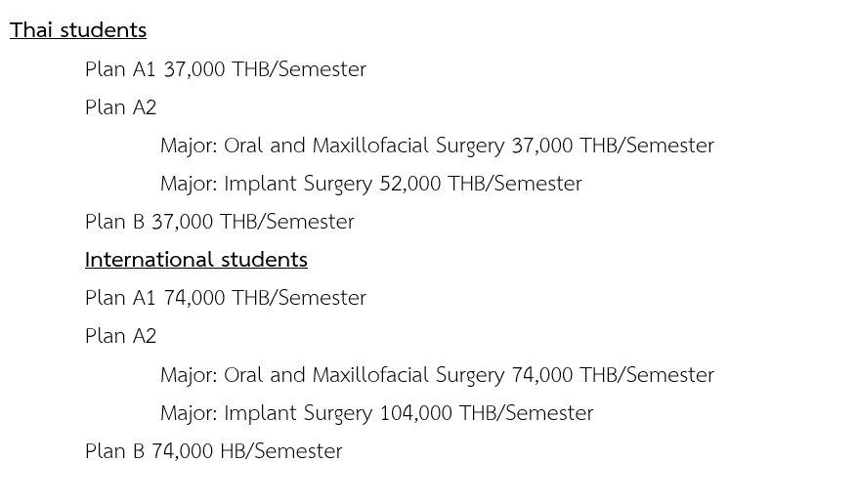Screen dimensions: 858x504
Task: Click the word Thai in heading
Action: click(x=31, y=30)
